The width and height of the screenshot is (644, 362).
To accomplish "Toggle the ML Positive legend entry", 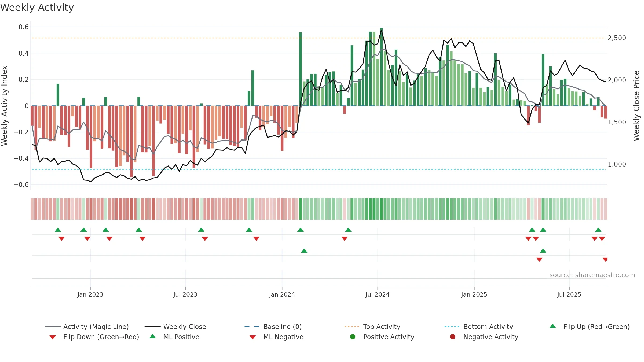I will [x=174, y=337].
